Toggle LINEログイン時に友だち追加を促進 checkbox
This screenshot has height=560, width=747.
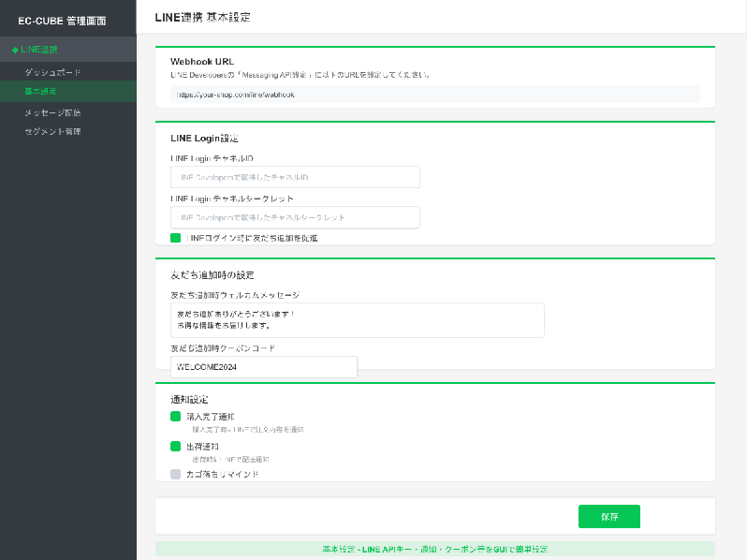click(x=175, y=238)
